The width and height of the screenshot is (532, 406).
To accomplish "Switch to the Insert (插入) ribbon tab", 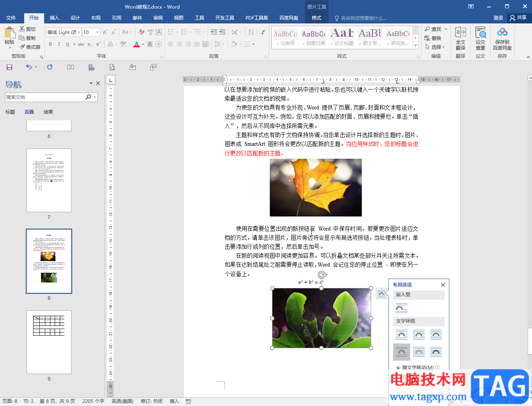I will point(55,18).
